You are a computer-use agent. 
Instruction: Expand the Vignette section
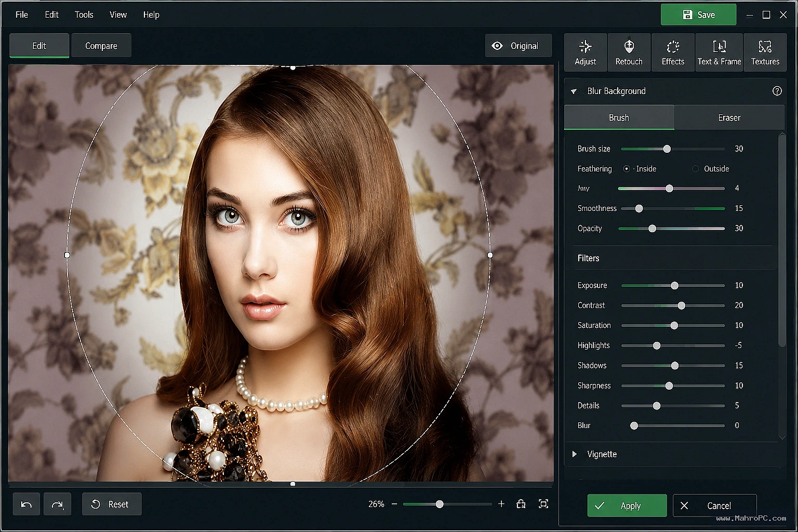click(x=574, y=454)
